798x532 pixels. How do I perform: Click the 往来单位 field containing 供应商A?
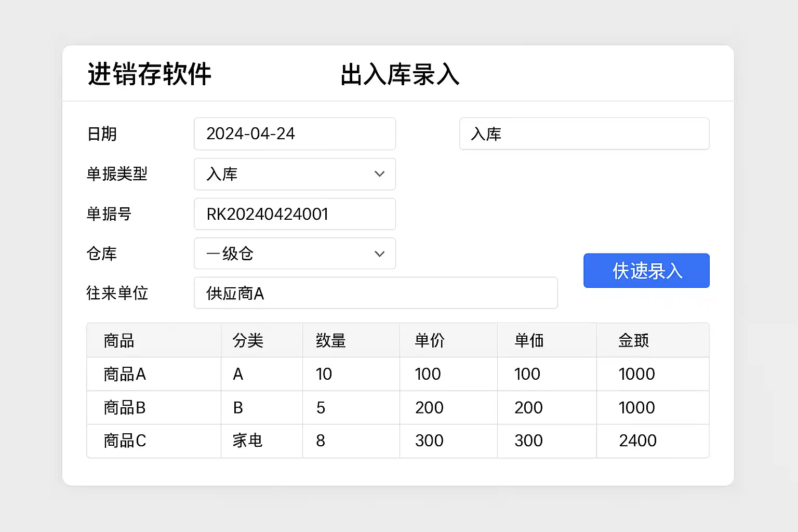coord(375,293)
